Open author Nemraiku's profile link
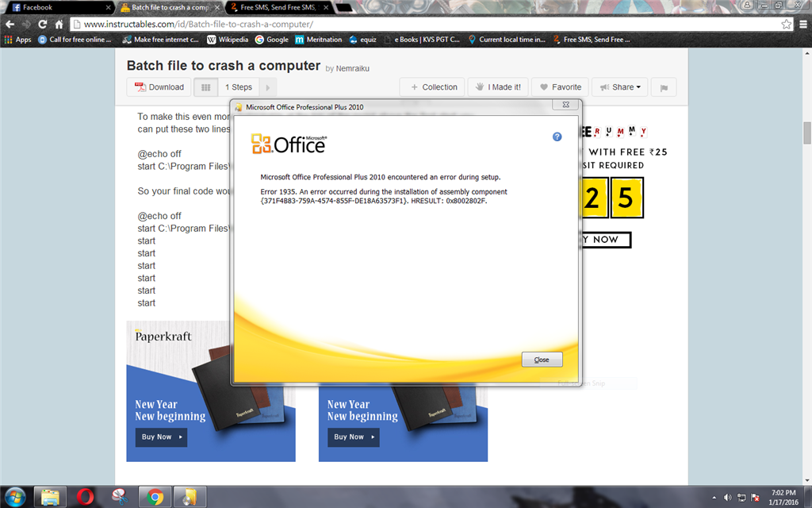Image resolution: width=812 pixels, height=508 pixels. click(x=352, y=68)
